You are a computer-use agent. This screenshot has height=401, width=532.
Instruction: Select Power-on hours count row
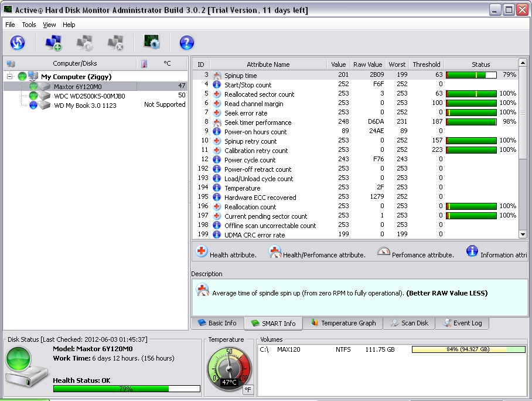355,132
